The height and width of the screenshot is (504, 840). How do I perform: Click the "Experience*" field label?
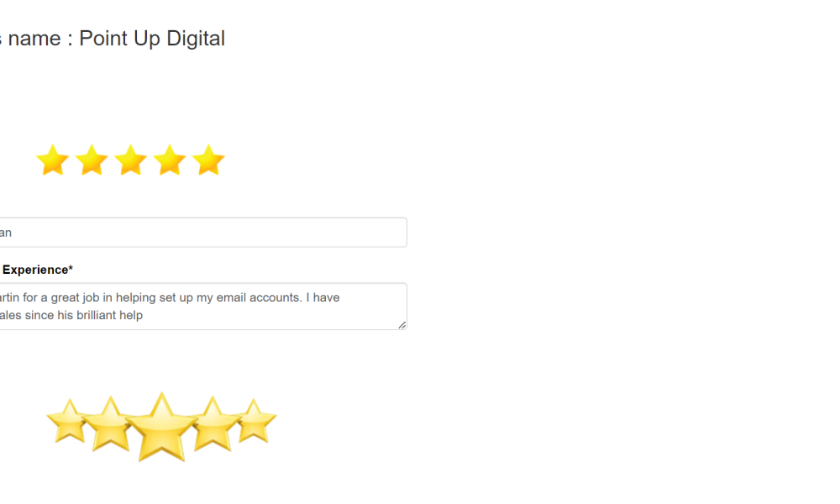tap(38, 270)
